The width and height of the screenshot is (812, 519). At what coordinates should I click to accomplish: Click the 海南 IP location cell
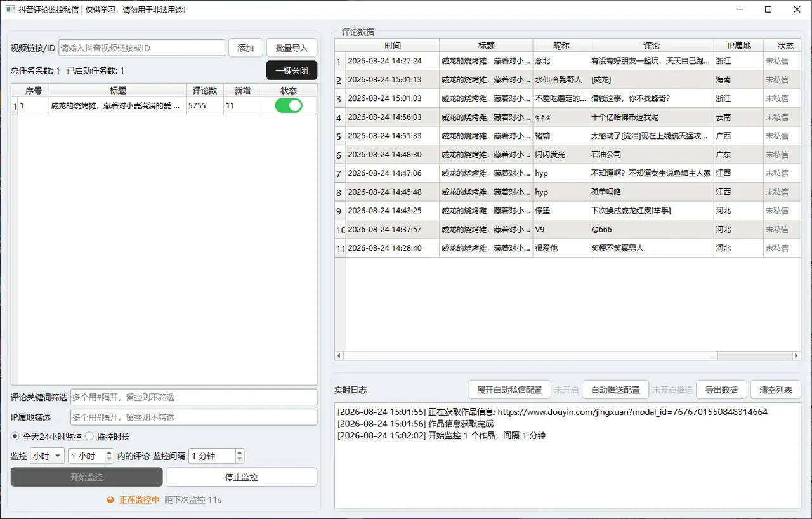(738, 80)
